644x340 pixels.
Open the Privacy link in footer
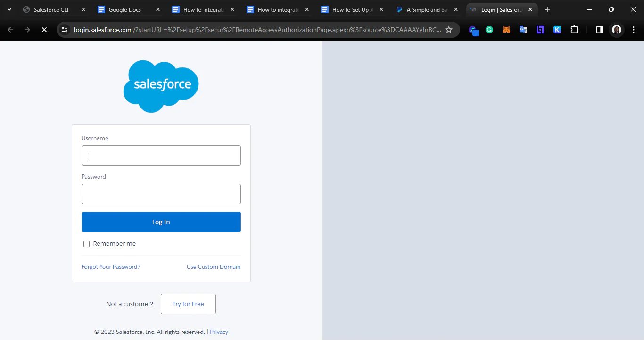point(219,332)
